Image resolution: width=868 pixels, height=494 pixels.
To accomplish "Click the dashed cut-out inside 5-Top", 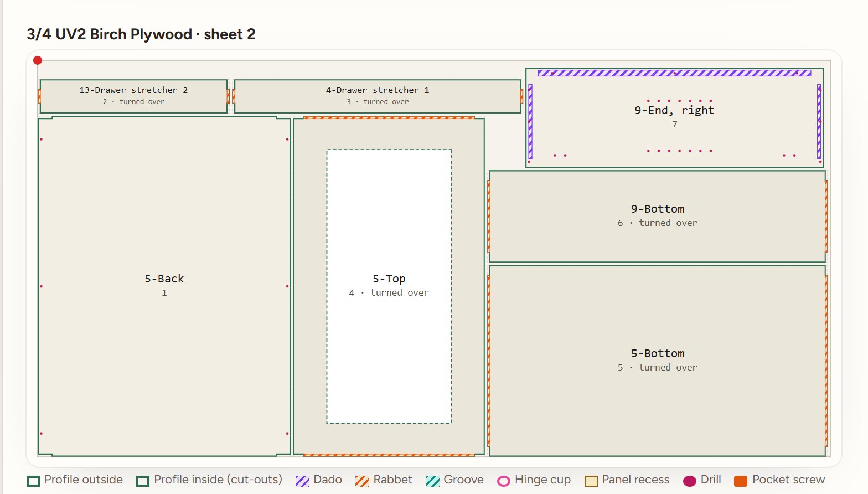I will coord(389,286).
